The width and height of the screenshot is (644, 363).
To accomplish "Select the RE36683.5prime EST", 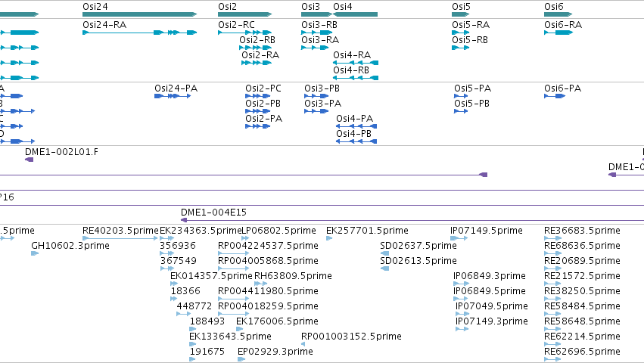I will tap(553, 238).
